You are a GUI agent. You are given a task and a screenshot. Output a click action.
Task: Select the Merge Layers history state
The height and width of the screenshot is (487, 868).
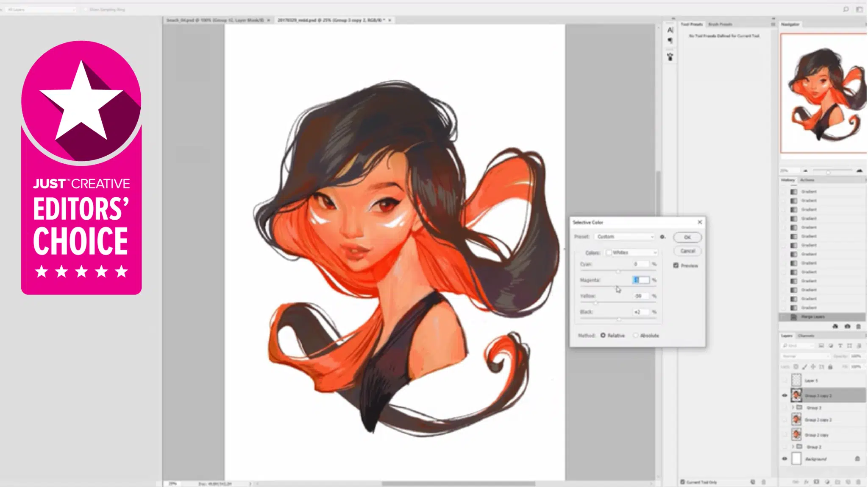coord(822,317)
